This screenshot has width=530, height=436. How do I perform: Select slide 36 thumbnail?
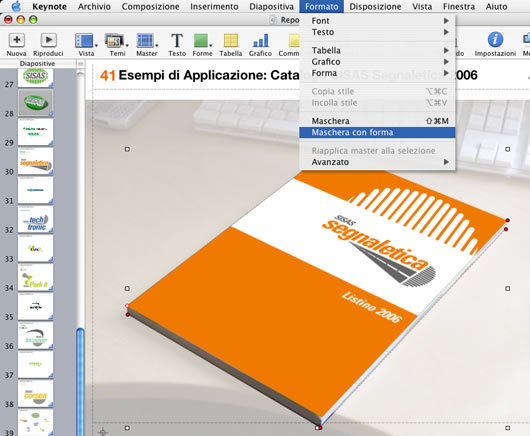coord(35,335)
